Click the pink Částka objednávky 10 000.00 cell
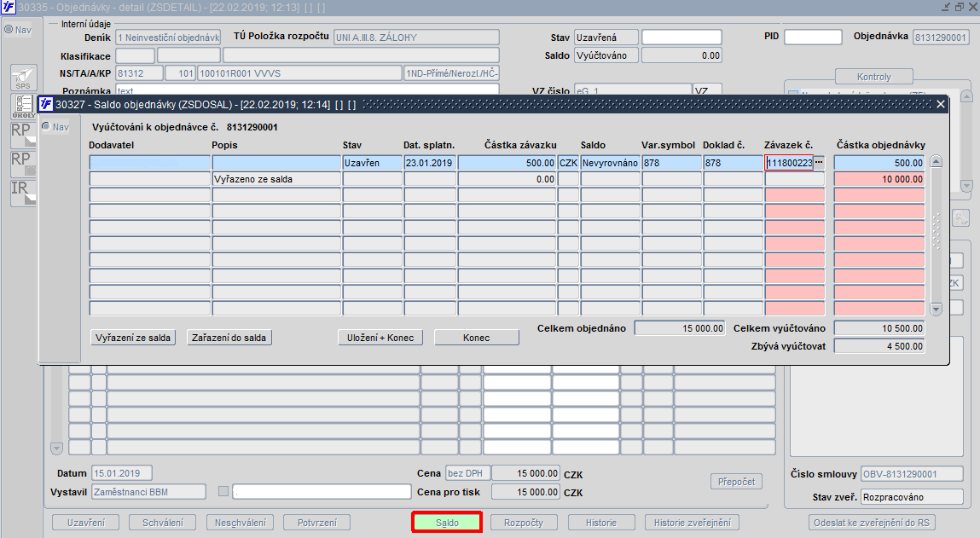 pos(879,179)
